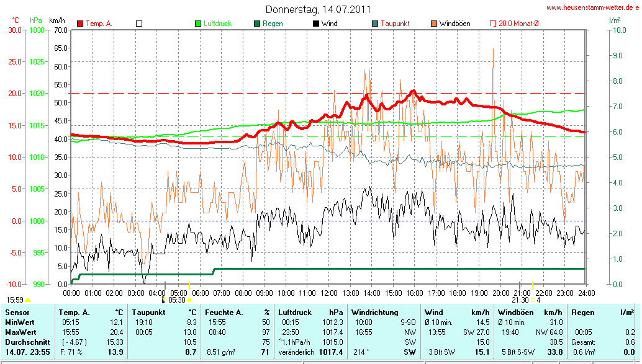Click the Regen column header in table
Viewport: 642px width, 364px height.
583,312
